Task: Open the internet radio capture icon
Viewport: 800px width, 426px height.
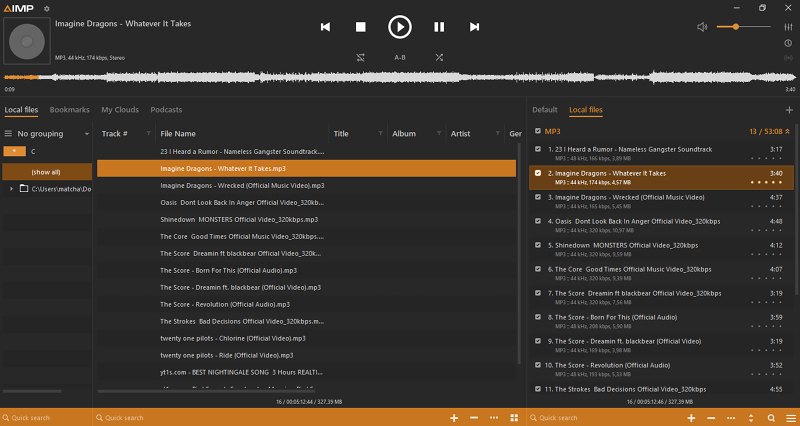Action: point(788,58)
